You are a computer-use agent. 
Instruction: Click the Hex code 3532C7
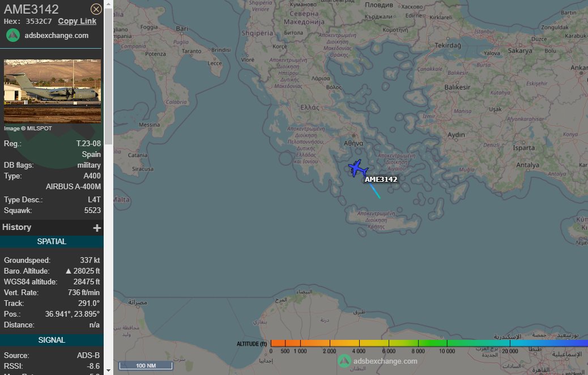click(39, 22)
